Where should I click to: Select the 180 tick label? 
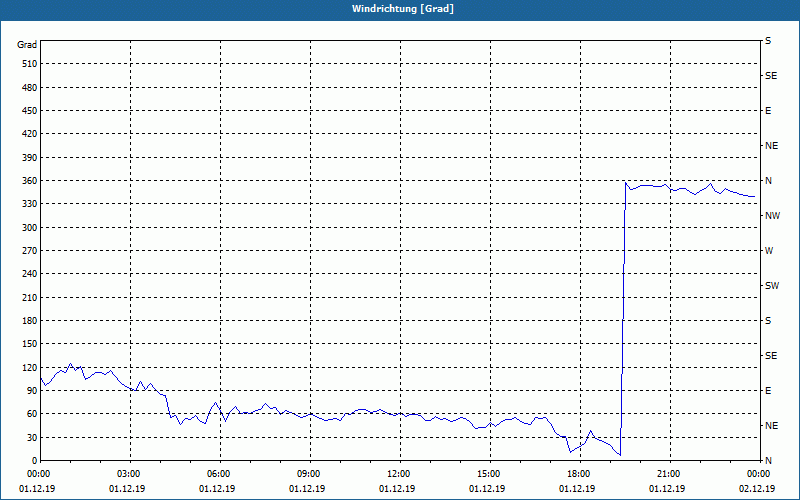pos(30,320)
